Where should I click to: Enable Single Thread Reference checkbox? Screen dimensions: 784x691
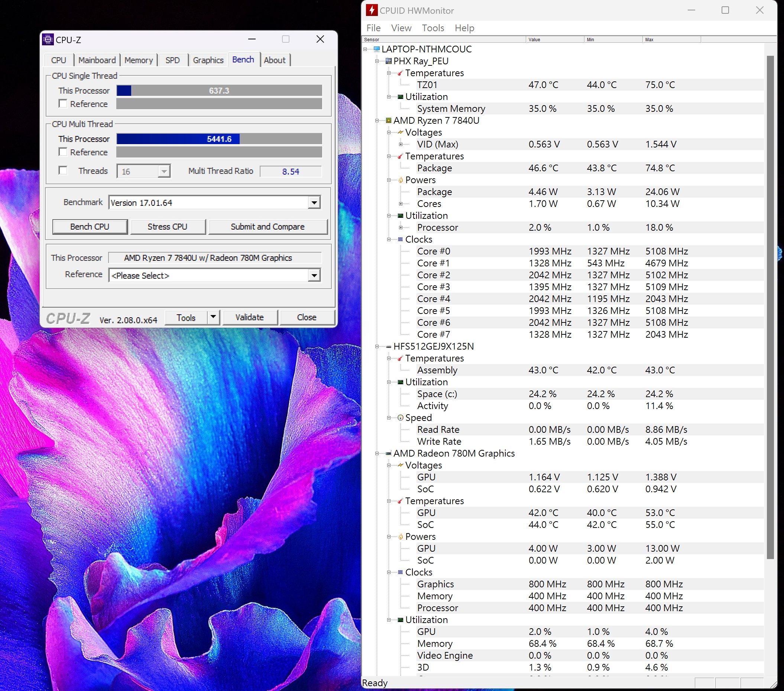63,104
